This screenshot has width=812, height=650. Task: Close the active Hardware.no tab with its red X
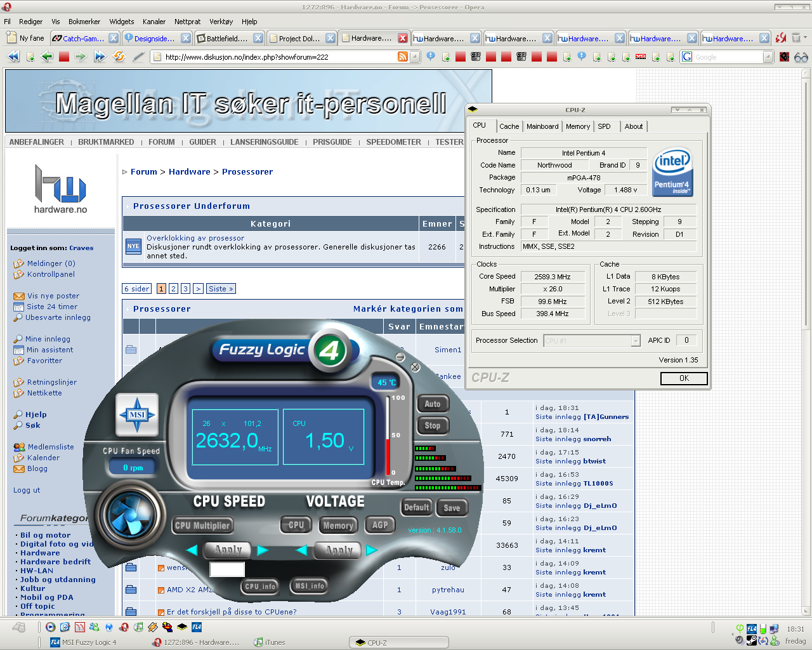(x=403, y=38)
